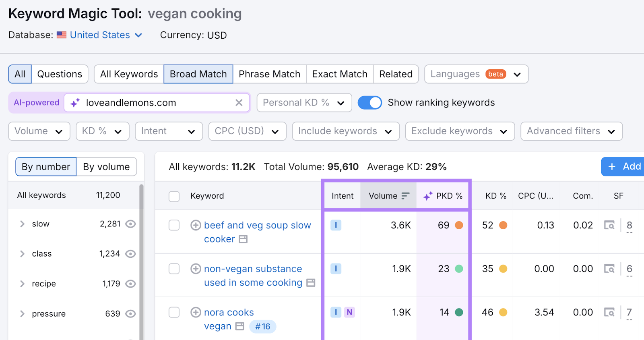Switch to the Phrase Match tab
The width and height of the screenshot is (644, 340).
point(269,74)
